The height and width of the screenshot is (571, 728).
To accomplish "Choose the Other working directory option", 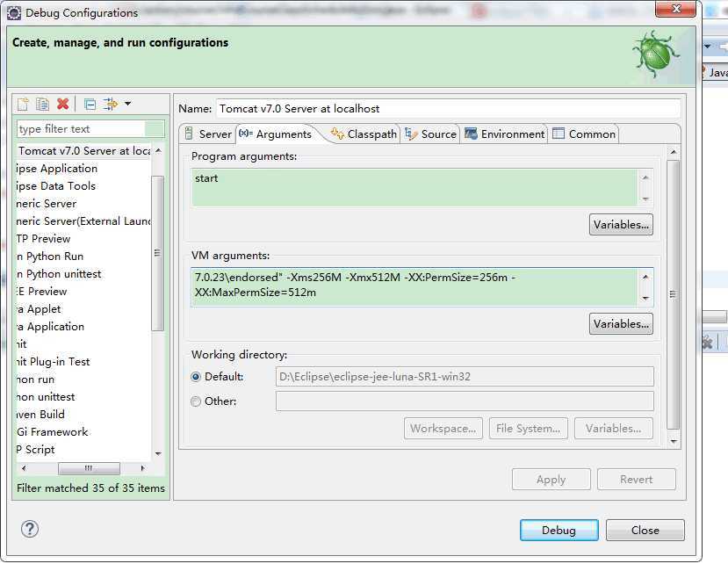I will (x=196, y=401).
